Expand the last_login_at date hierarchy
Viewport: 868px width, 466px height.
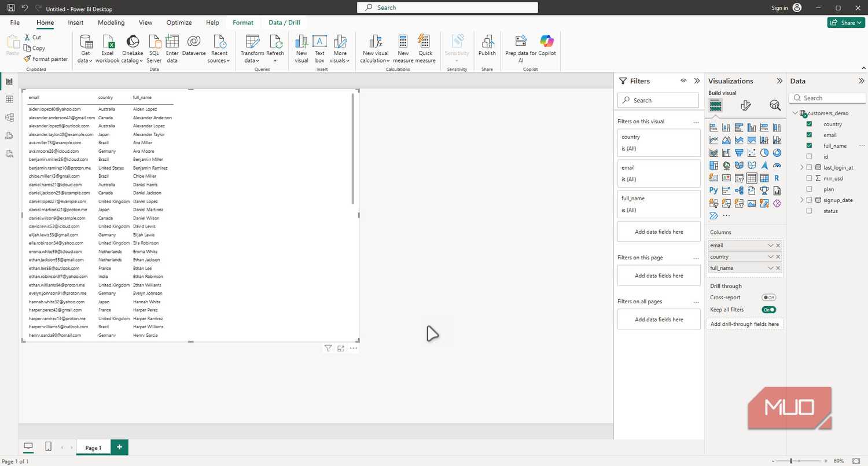click(x=802, y=167)
